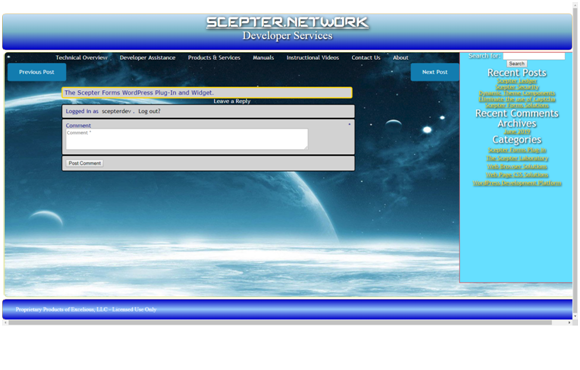
Task: Open The Scepter Laboratory category
Action: tap(517, 158)
